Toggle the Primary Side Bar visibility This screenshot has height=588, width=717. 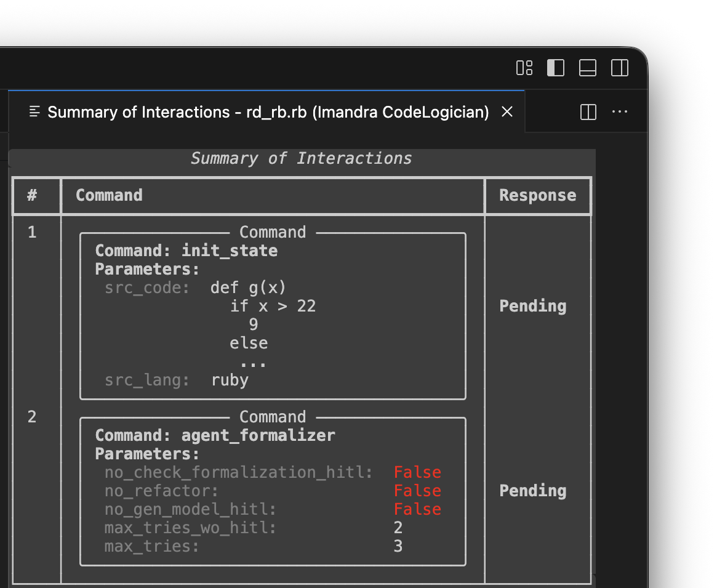tap(555, 68)
